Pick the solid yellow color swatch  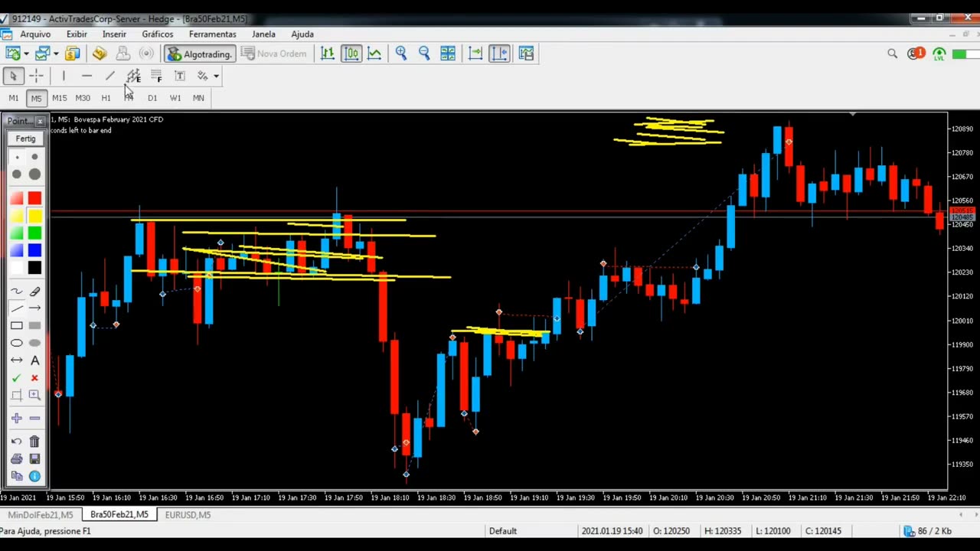pyautogui.click(x=34, y=217)
